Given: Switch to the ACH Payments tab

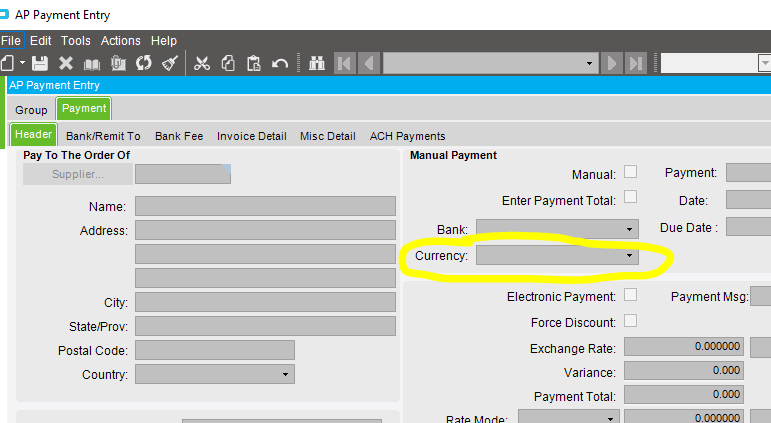Looking at the screenshot, I should [408, 136].
